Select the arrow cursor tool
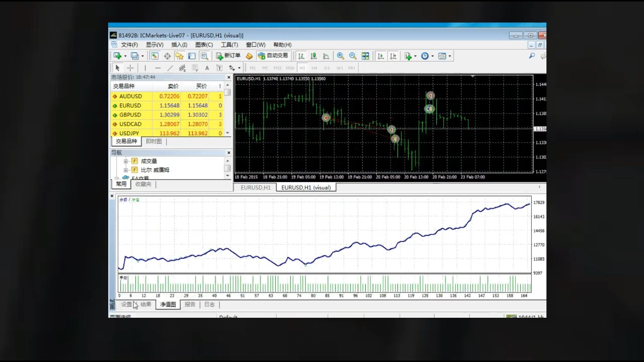Screen dimensions: 644x362 [117, 68]
